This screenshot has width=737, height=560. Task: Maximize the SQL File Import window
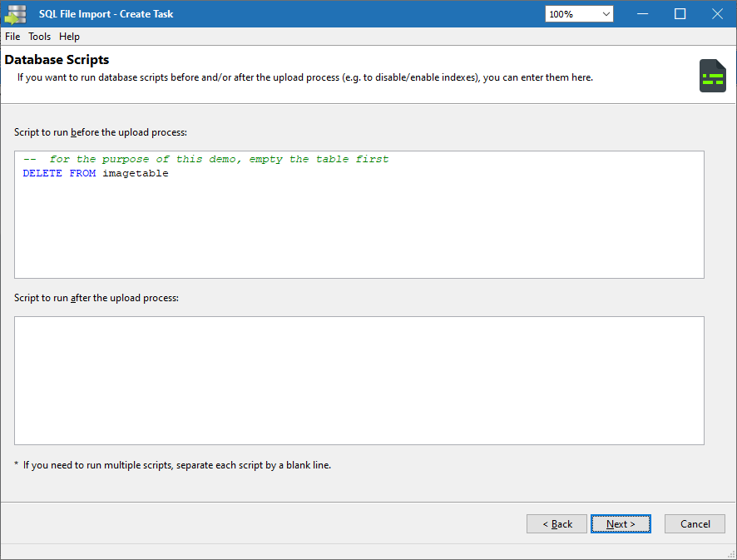pyautogui.click(x=680, y=13)
